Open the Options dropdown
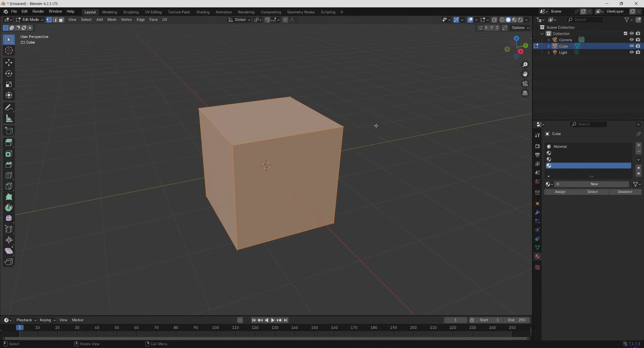The height and width of the screenshot is (348, 644). [x=520, y=28]
